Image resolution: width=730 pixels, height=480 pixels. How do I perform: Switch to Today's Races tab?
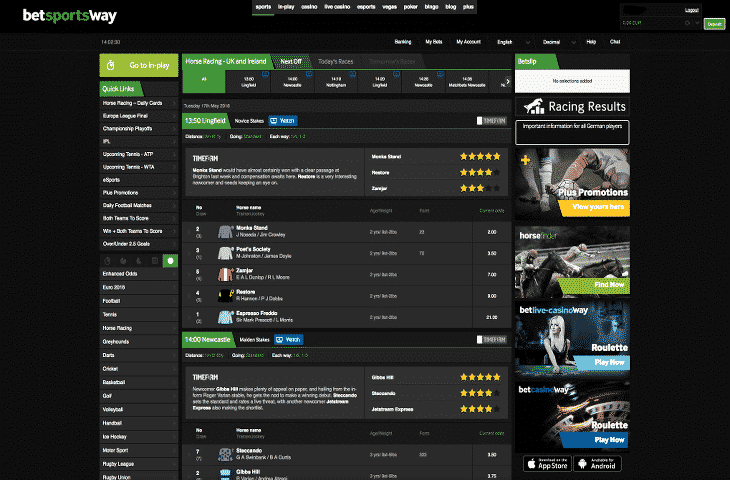[335, 61]
